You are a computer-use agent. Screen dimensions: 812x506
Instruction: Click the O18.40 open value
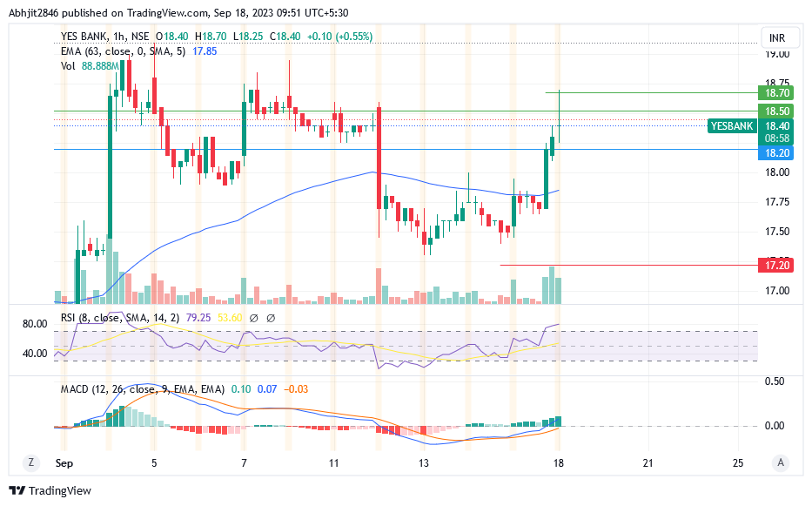tap(172, 37)
